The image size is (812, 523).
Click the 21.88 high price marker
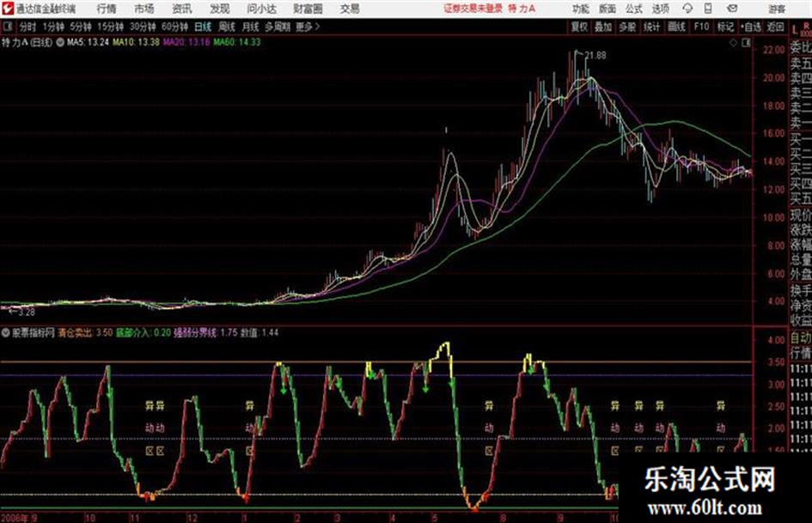click(x=595, y=56)
